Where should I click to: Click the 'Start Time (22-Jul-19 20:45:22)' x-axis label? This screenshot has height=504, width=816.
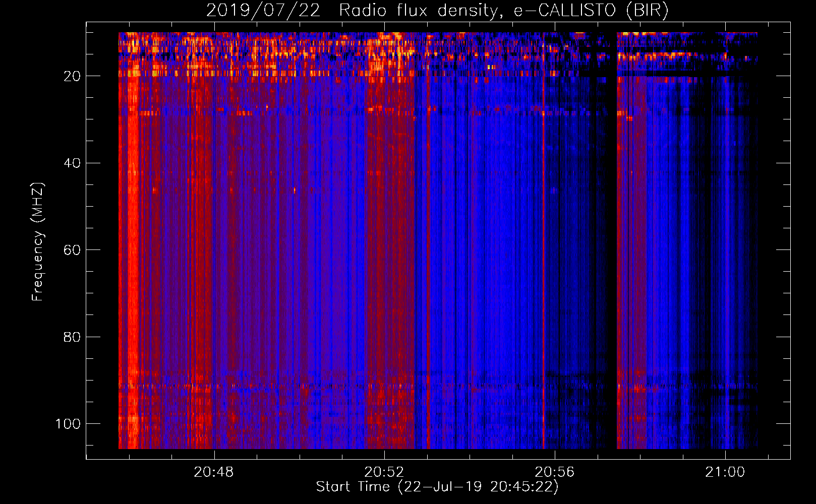click(437, 487)
